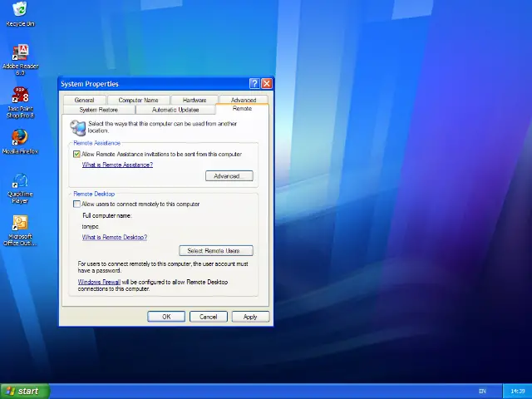This screenshot has width=532, height=399.
Task: Open the What is Remote Desktop link
Action: click(114, 237)
